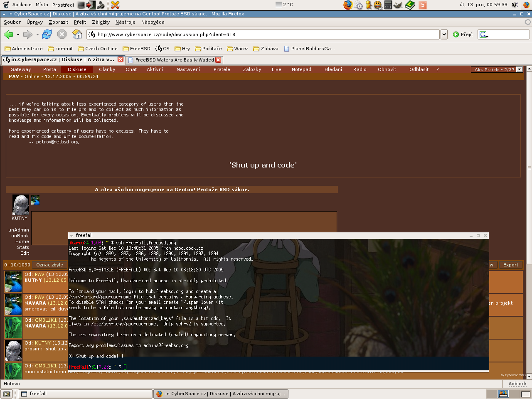Click the Odhlasit link in site navigation

click(x=419, y=69)
